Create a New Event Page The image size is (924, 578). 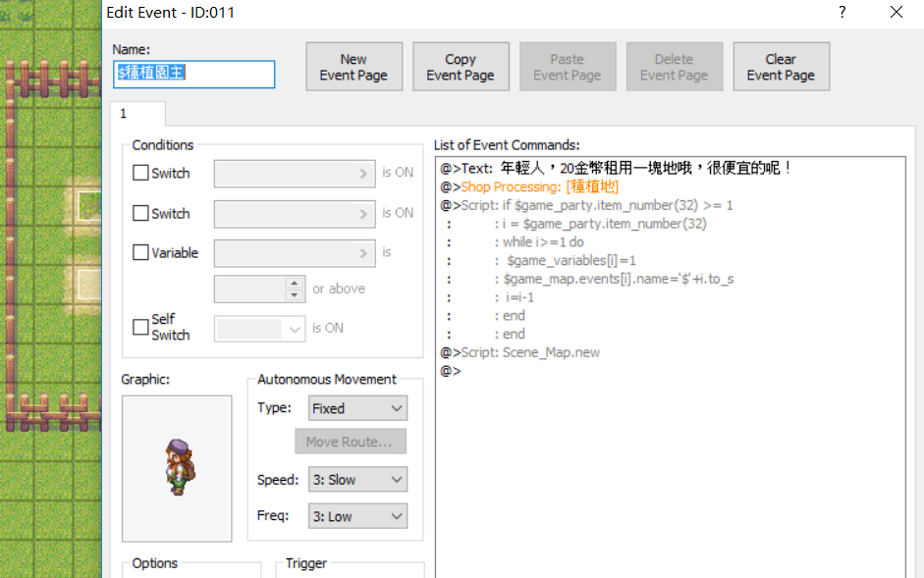353,67
